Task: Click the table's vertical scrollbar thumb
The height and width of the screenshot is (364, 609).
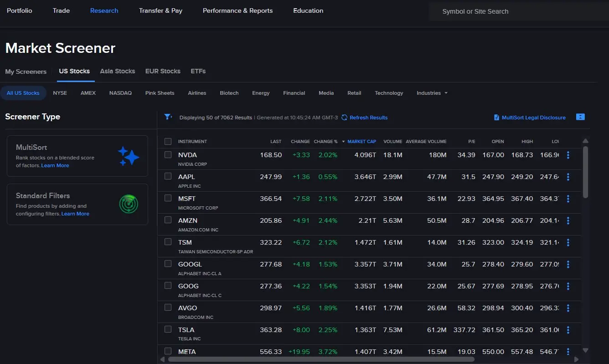Action: pyautogui.click(x=586, y=172)
